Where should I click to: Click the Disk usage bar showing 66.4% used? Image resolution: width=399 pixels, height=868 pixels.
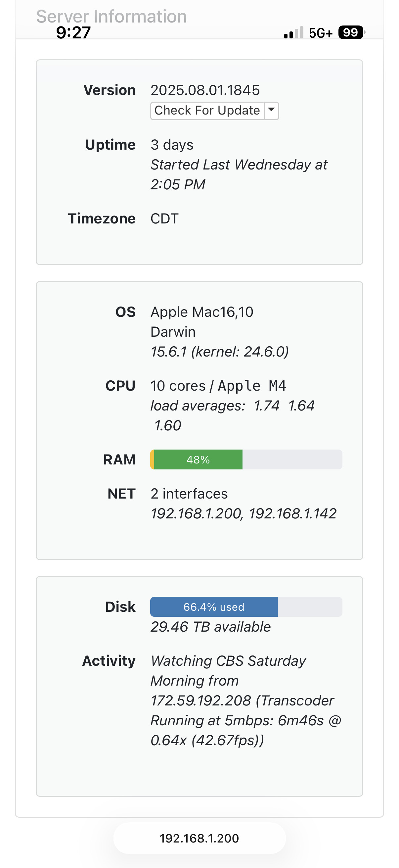tap(246, 607)
